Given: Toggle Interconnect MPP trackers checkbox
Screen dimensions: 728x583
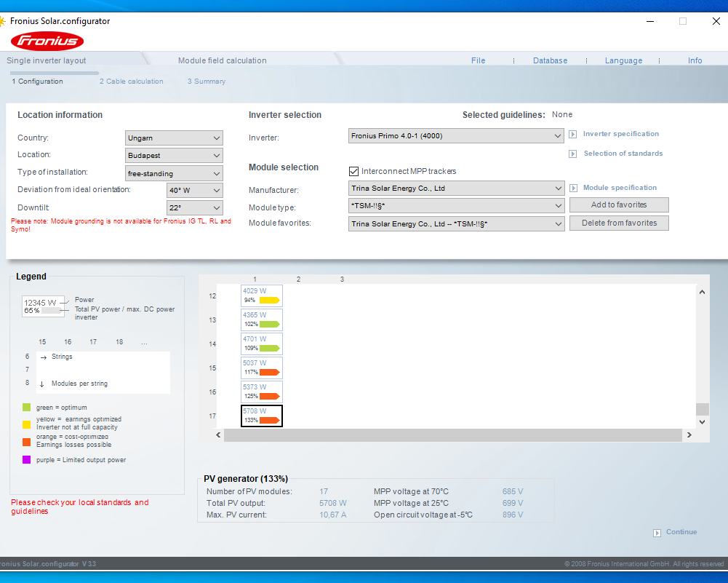Looking at the screenshot, I should [x=354, y=172].
